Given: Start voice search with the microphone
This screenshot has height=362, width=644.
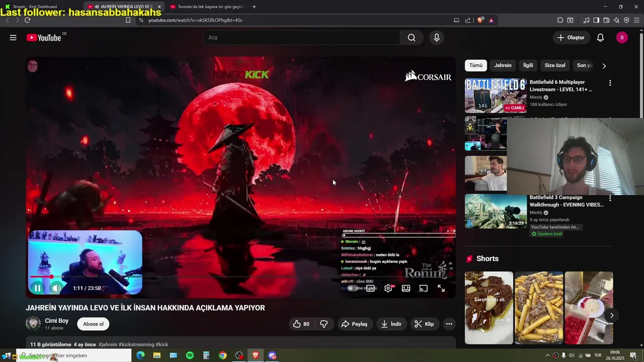Looking at the screenshot, I should point(437,38).
